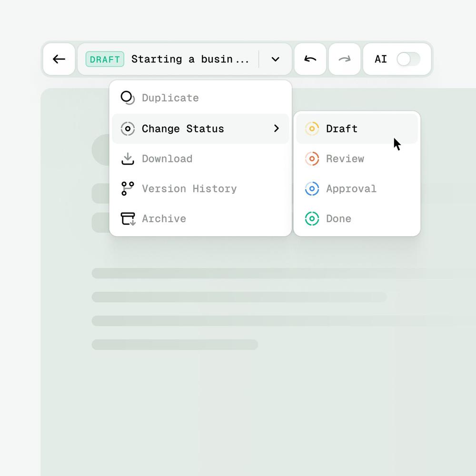Set status to Done
476x476 pixels.
(x=357, y=218)
